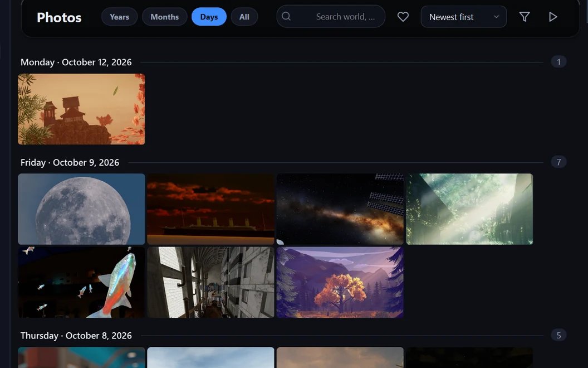588x368 pixels.
Task: Open the cloudy sky photo from October 8
Action: 210,357
